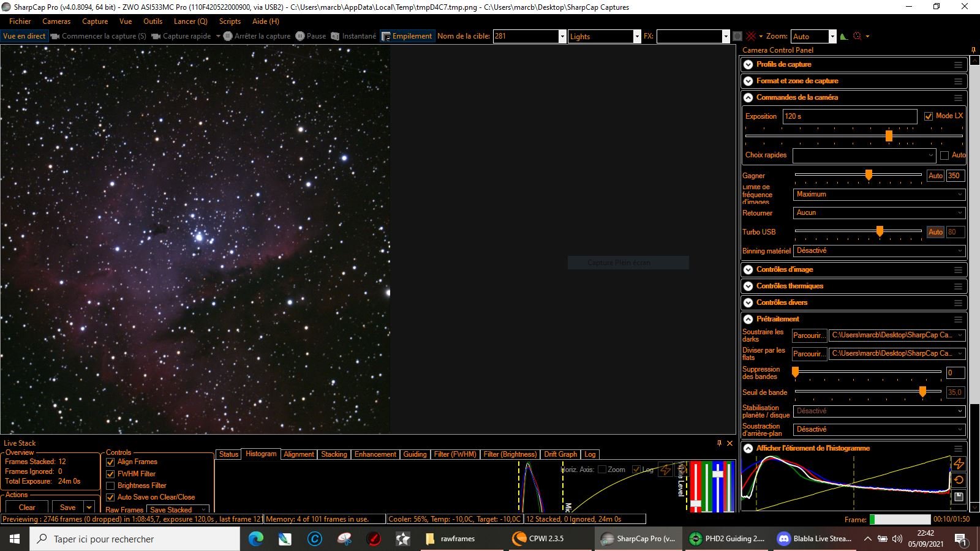Uncheck the FWHM Filter checkbox

coord(110,474)
